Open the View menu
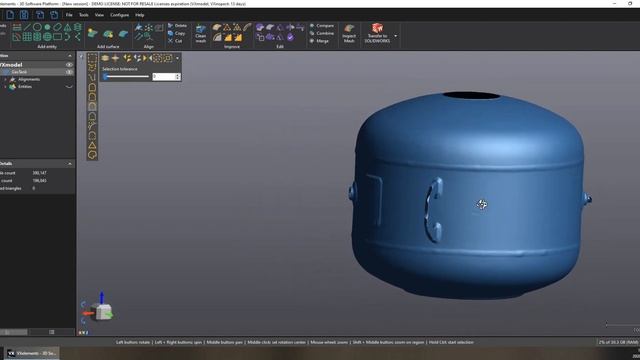Viewport: 640px width, 360px height. (99, 15)
